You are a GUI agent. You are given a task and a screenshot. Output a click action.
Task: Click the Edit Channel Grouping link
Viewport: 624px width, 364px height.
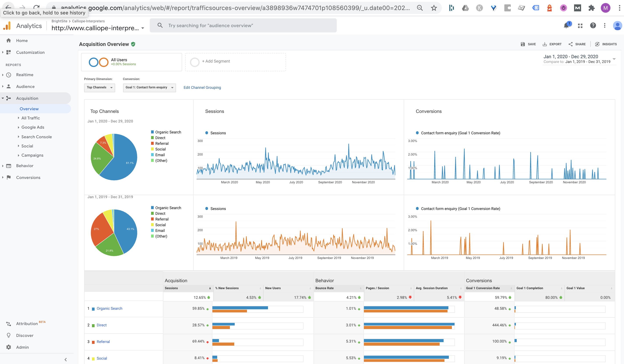pyautogui.click(x=202, y=87)
